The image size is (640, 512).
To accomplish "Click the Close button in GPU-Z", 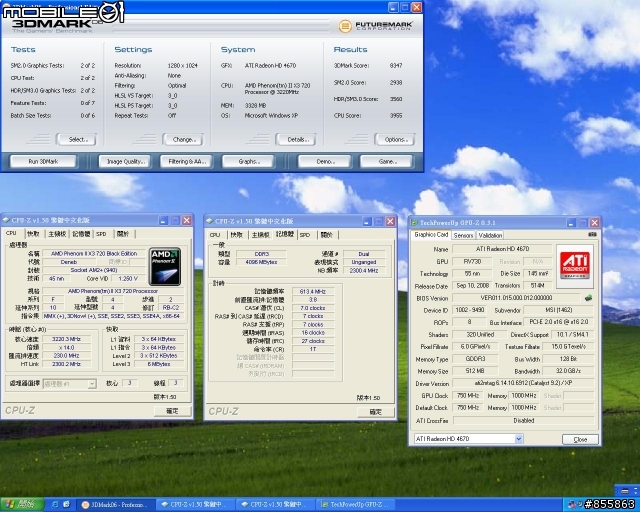I will pos(580,439).
